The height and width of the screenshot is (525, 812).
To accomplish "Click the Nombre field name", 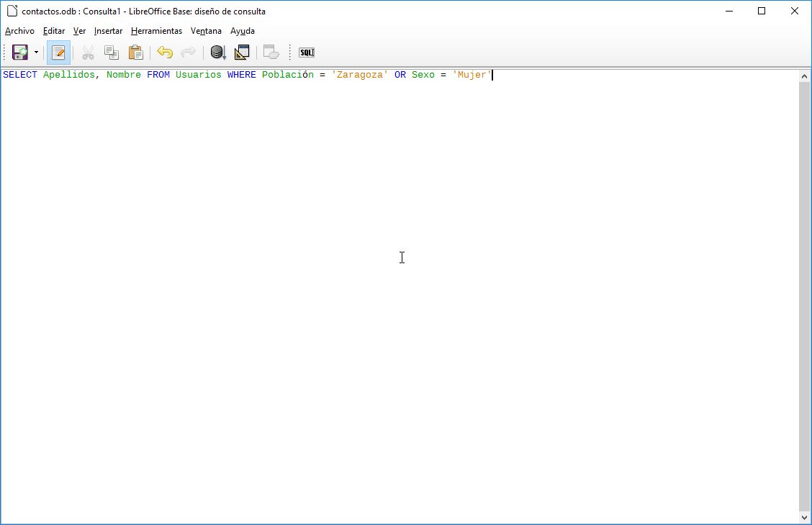I will pyautogui.click(x=124, y=75).
